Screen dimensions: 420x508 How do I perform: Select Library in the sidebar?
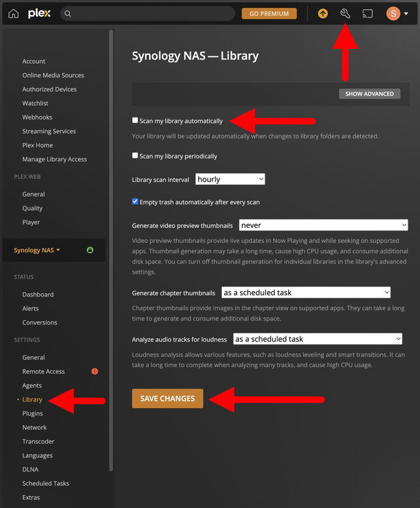(32, 400)
